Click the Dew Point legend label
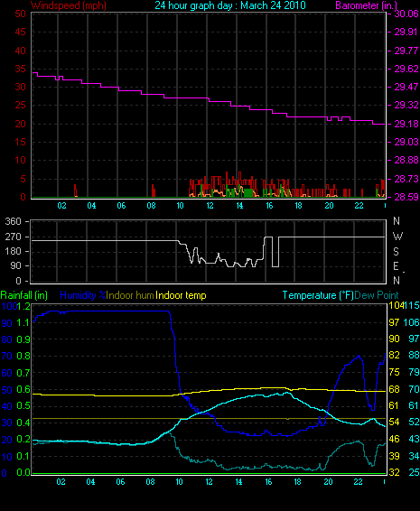The width and height of the screenshot is (420, 511). [x=377, y=295]
